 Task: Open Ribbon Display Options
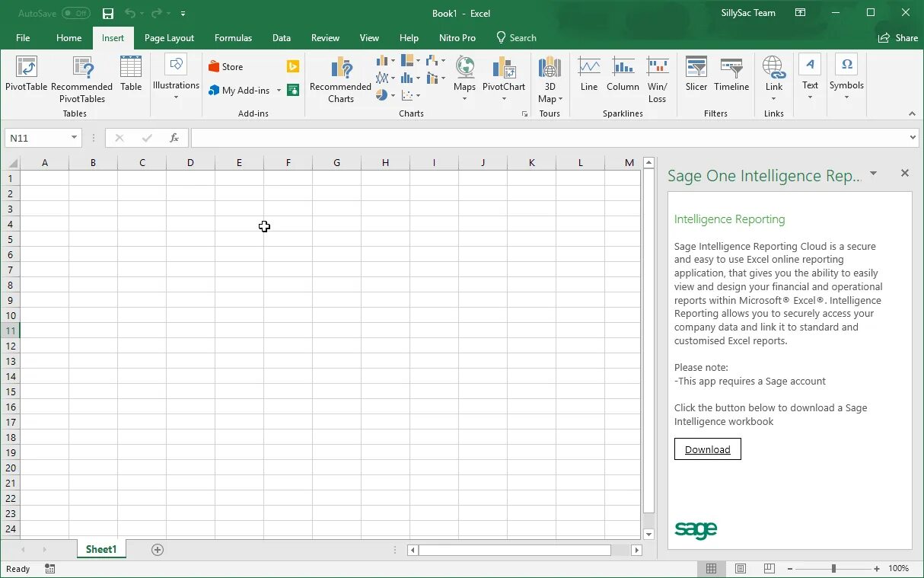[800, 13]
